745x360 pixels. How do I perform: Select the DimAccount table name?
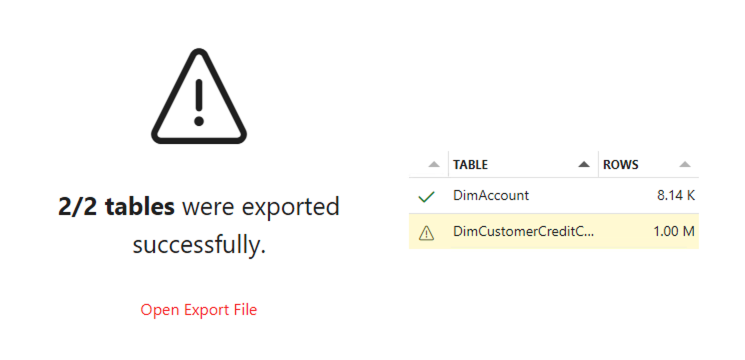point(491,195)
